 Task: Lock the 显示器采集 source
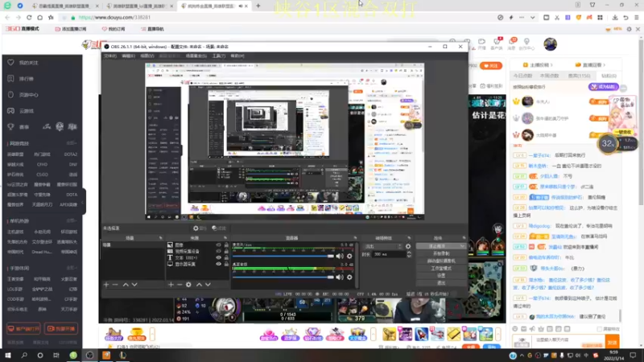[226, 264]
